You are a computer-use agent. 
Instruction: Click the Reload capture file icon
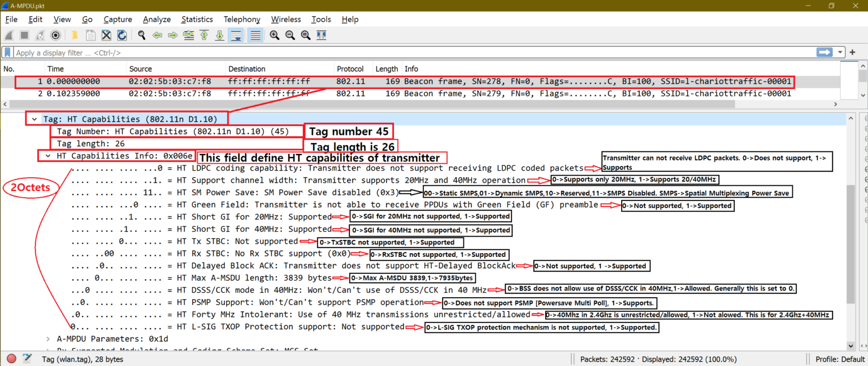pyautogui.click(x=121, y=35)
